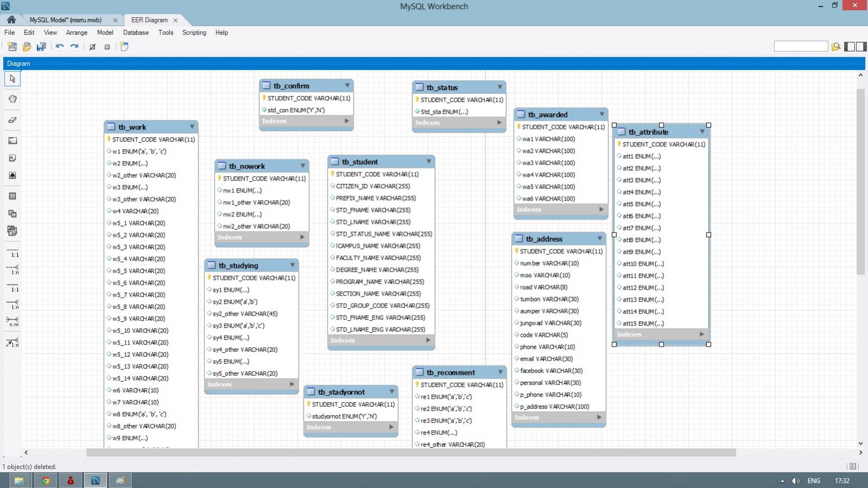Collapse the tb_confirm table
The height and width of the screenshot is (488, 868).
click(x=347, y=86)
